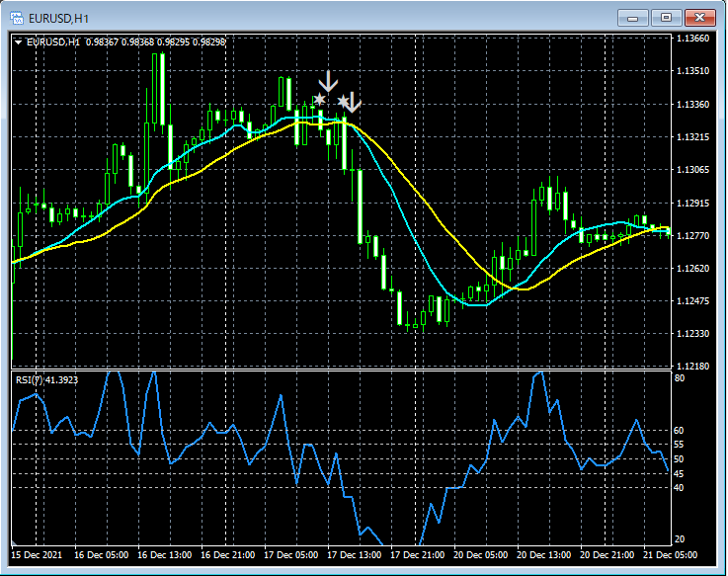Click the RSI scale value 55
Viewport: 728px width, 576px height.
pos(680,445)
